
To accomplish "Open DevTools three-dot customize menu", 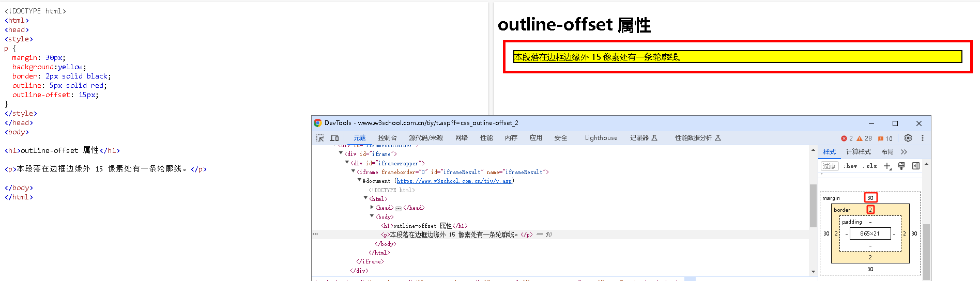I will coord(923,138).
